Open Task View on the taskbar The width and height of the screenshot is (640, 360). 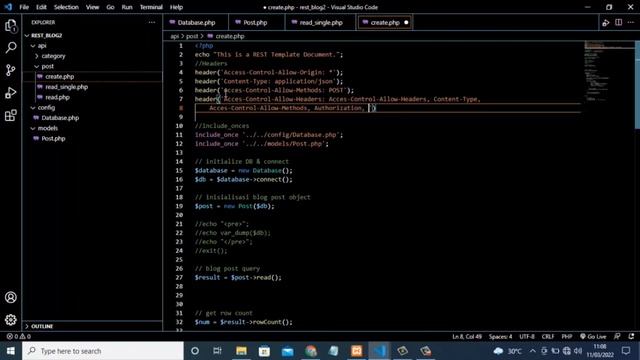point(217,351)
